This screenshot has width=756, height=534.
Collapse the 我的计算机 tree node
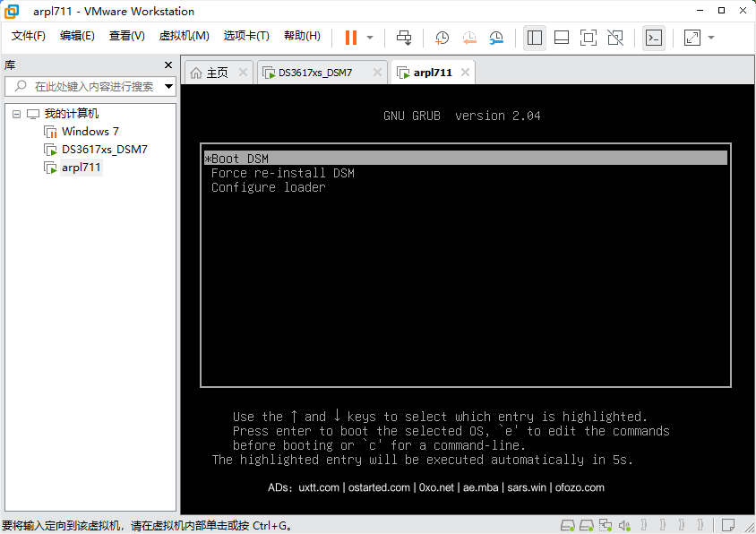click(x=16, y=115)
